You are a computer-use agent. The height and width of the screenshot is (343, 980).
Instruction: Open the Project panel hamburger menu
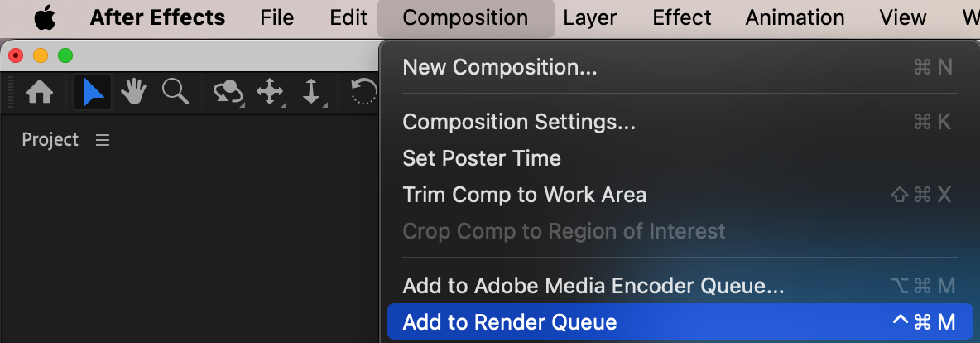click(103, 141)
